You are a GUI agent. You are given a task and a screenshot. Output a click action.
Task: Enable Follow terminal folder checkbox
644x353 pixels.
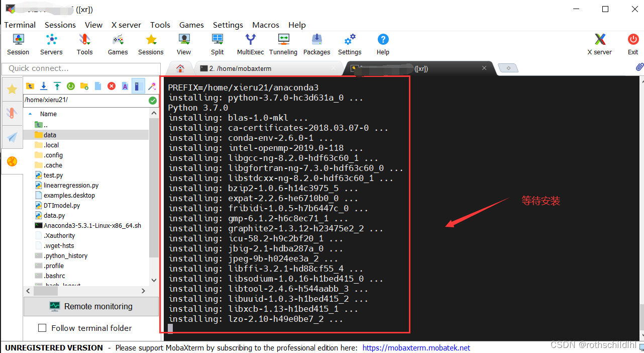[43, 328]
